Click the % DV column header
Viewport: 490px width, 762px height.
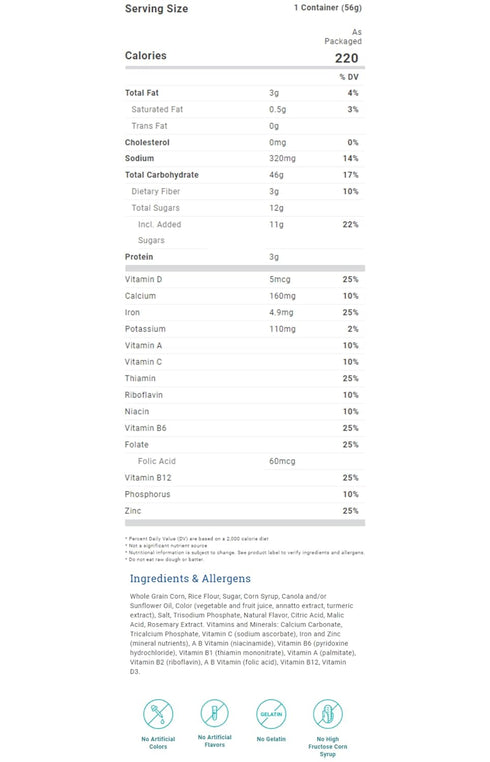tap(349, 77)
